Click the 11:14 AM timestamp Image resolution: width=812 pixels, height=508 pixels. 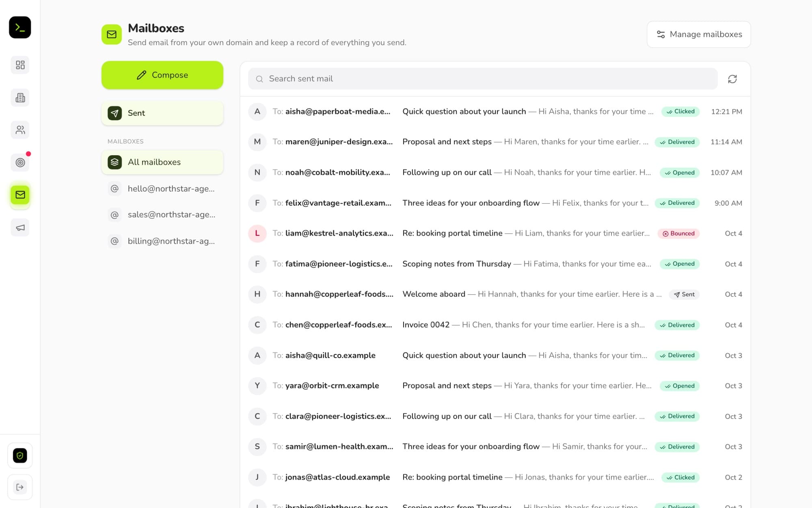(726, 142)
